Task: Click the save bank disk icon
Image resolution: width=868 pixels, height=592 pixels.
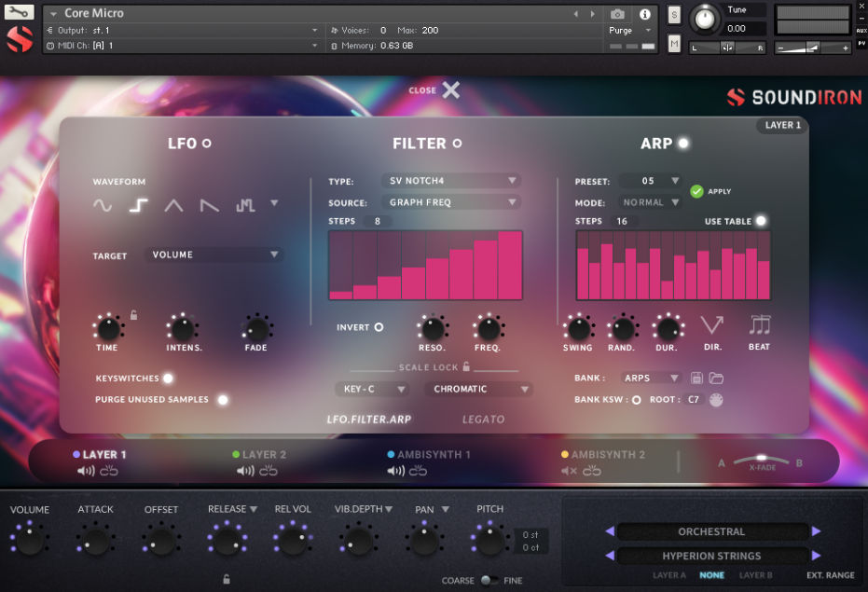Action: 696,378
